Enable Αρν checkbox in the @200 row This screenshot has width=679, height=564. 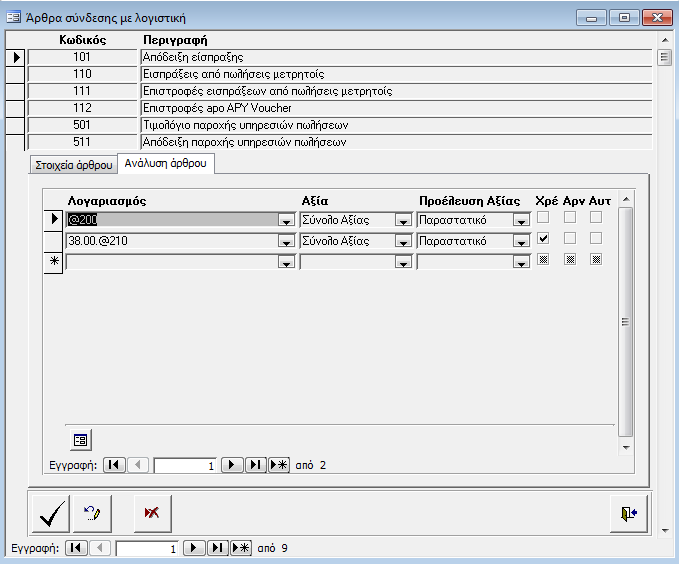tap(569, 219)
